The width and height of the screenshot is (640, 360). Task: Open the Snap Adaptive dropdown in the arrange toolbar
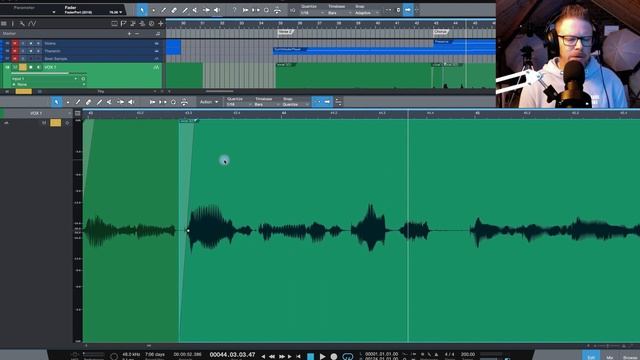pos(367,13)
